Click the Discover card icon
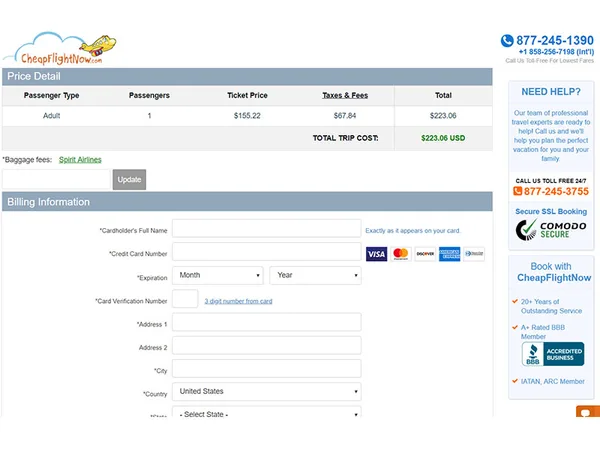 tap(425, 254)
